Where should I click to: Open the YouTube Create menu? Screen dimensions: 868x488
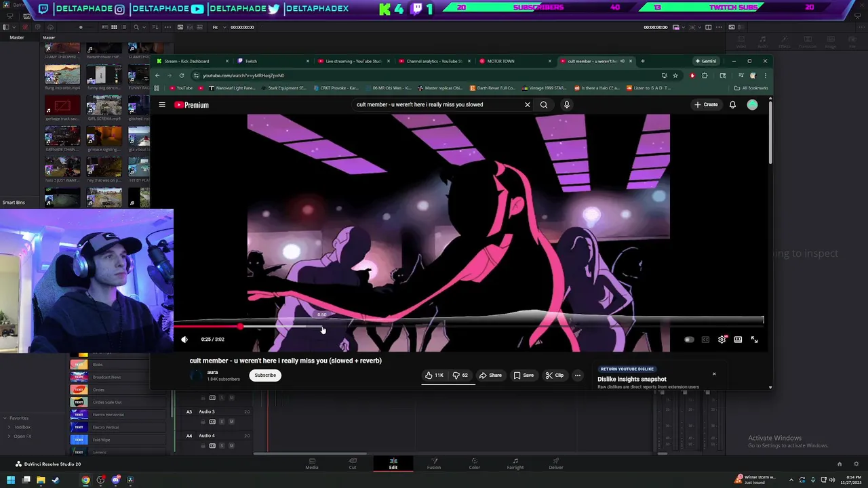tap(706, 104)
